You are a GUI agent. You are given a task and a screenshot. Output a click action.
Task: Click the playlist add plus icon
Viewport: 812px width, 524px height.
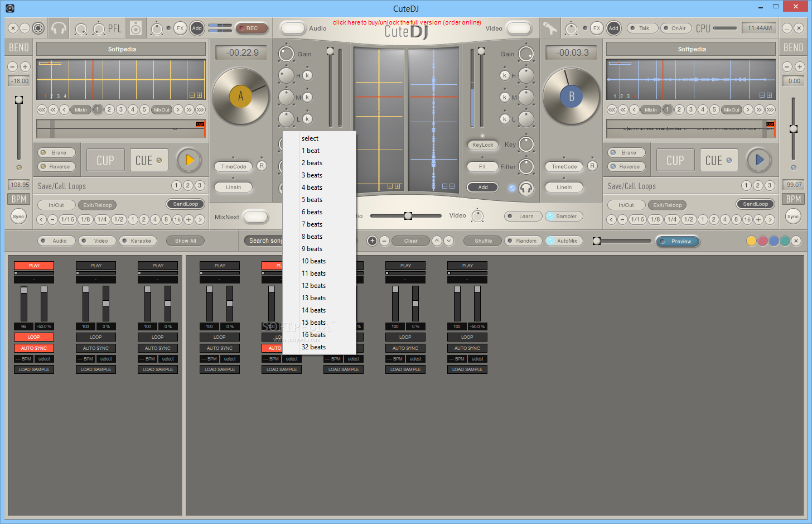click(372, 241)
